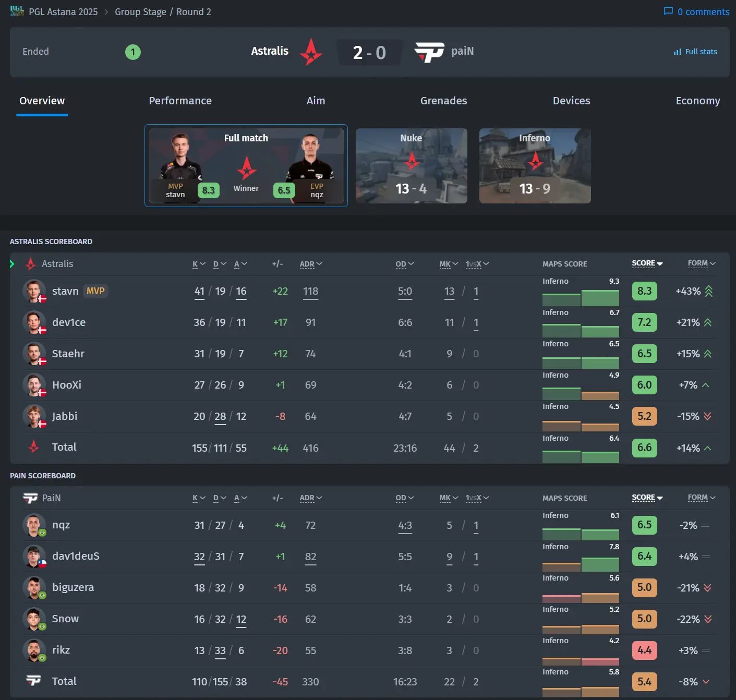Sort PaiN scoreboard by A column
The height and width of the screenshot is (700, 736).
point(240,498)
